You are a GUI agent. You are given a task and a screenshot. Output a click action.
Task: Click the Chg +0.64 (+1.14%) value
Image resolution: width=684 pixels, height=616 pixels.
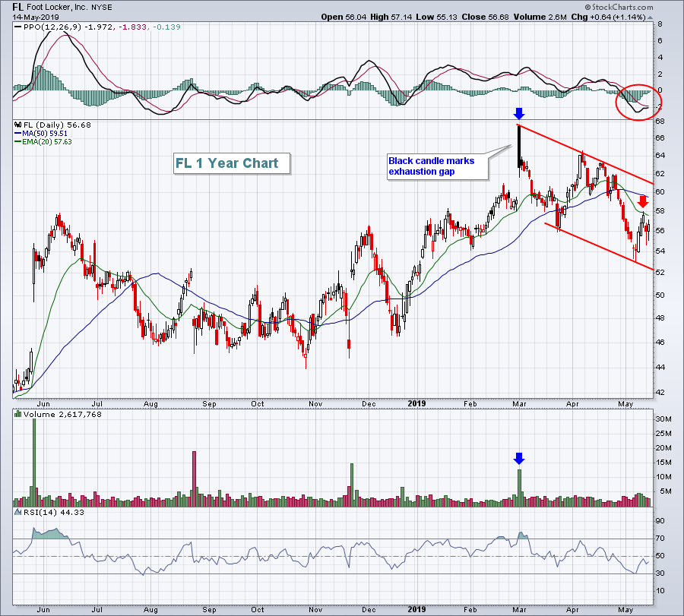(x=608, y=17)
